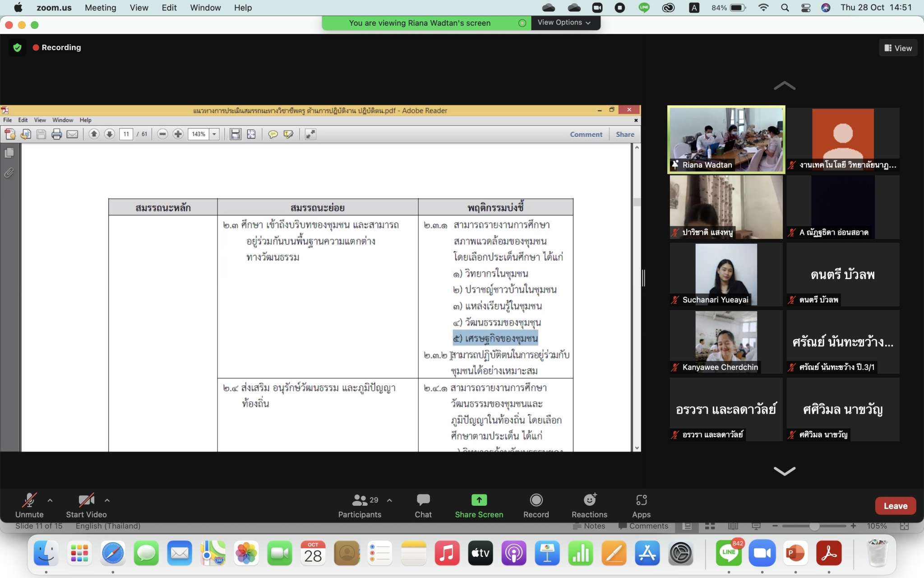Click the Record button icon
The image size is (924, 578).
point(536,500)
